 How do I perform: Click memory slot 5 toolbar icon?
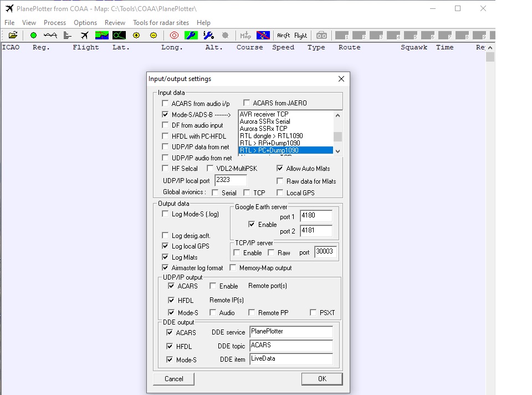click(x=411, y=36)
